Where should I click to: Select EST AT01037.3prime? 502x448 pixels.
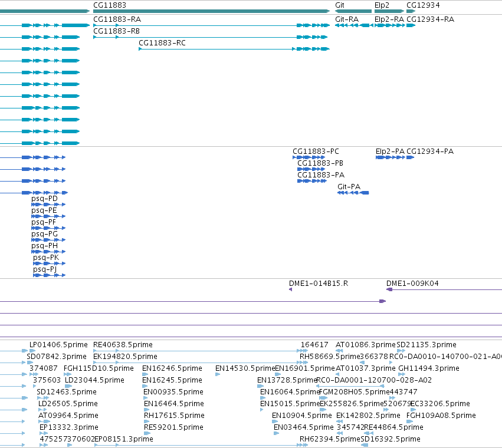[x=366, y=368]
